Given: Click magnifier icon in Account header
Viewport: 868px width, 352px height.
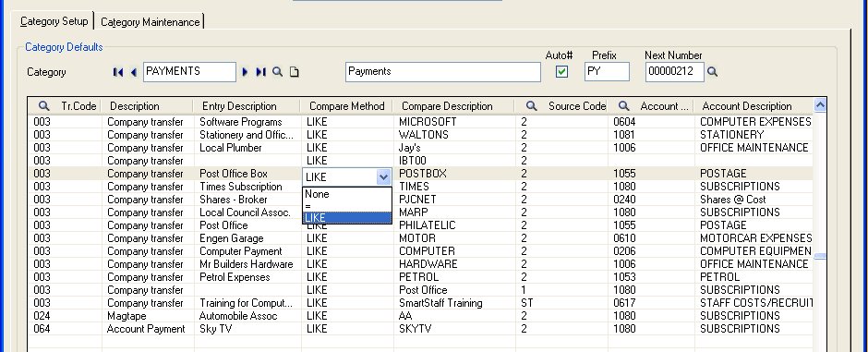Looking at the screenshot, I should pos(624,105).
